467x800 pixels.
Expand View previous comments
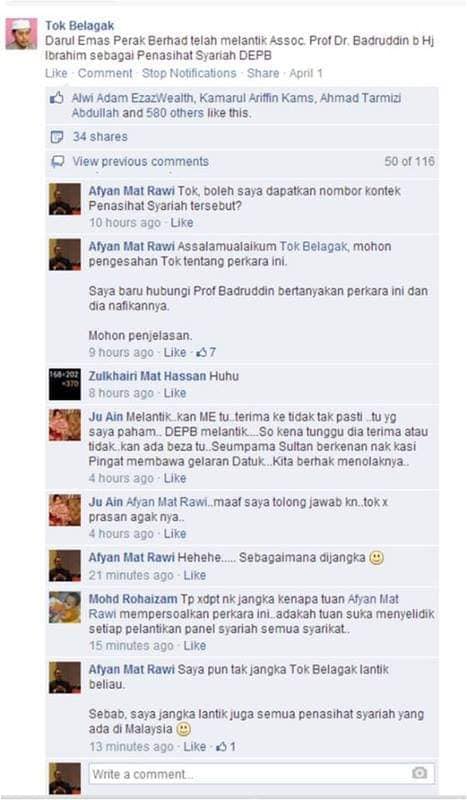[x=140, y=162]
